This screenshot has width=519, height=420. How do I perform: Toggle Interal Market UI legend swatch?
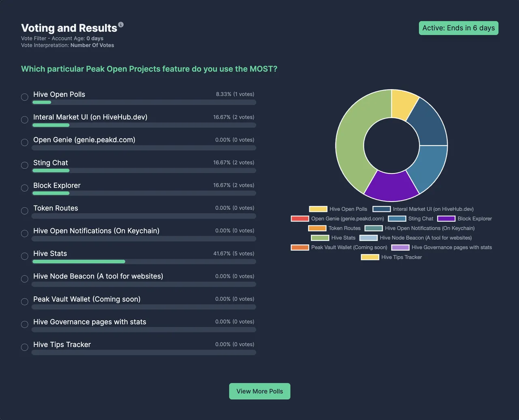coord(382,209)
